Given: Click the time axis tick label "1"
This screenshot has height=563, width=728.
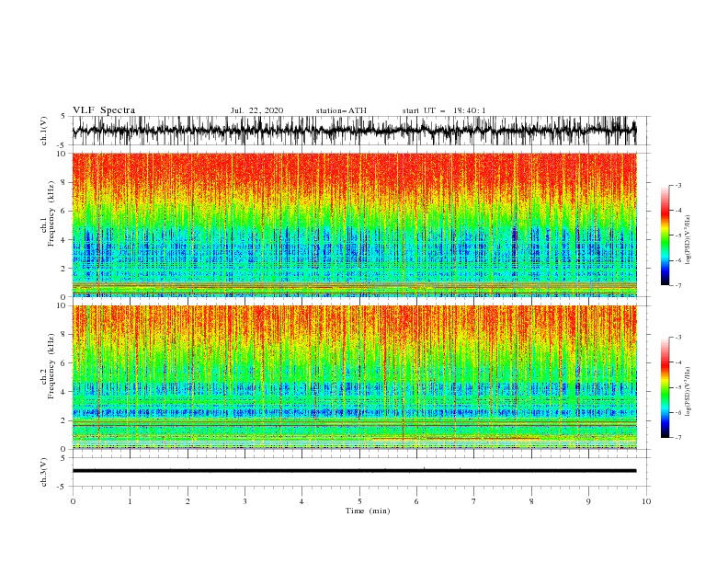Looking at the screenshot, I should (x=130, y=501).
